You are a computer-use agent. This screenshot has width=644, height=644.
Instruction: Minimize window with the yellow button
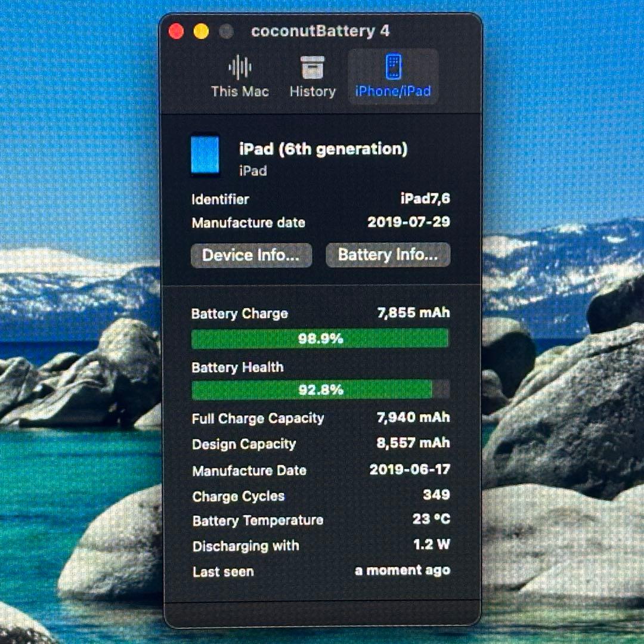pyautogui.click(x=202, y=32)
